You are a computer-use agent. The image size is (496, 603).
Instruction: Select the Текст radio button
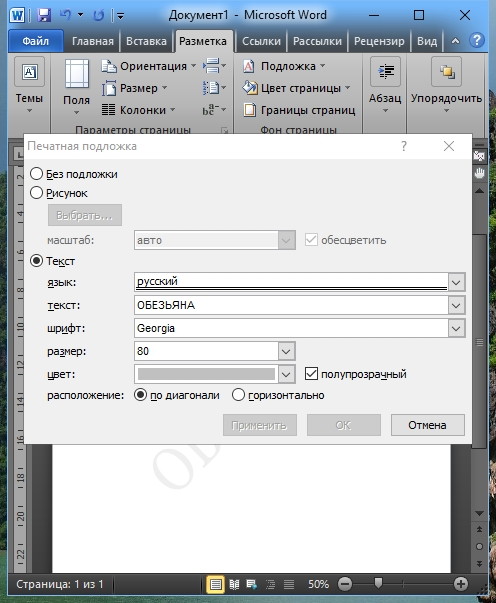pos(36,261)
